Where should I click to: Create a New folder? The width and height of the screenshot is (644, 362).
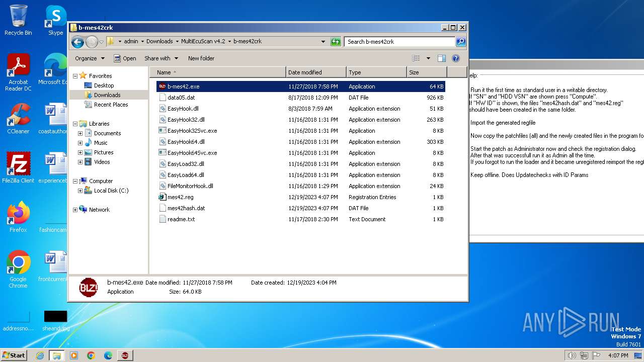click(x=201, y=58)
